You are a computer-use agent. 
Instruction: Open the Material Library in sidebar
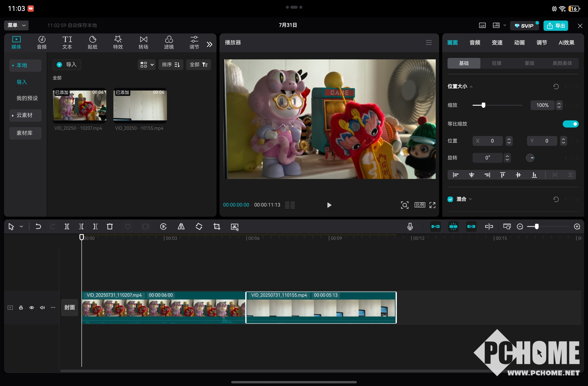click(25, 133)
